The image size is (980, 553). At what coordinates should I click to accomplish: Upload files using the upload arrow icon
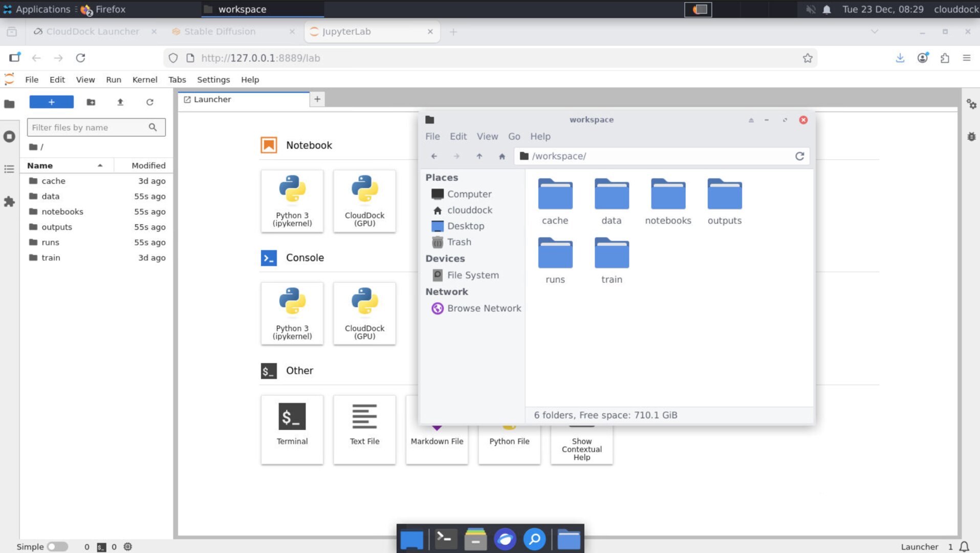[120, 102]
